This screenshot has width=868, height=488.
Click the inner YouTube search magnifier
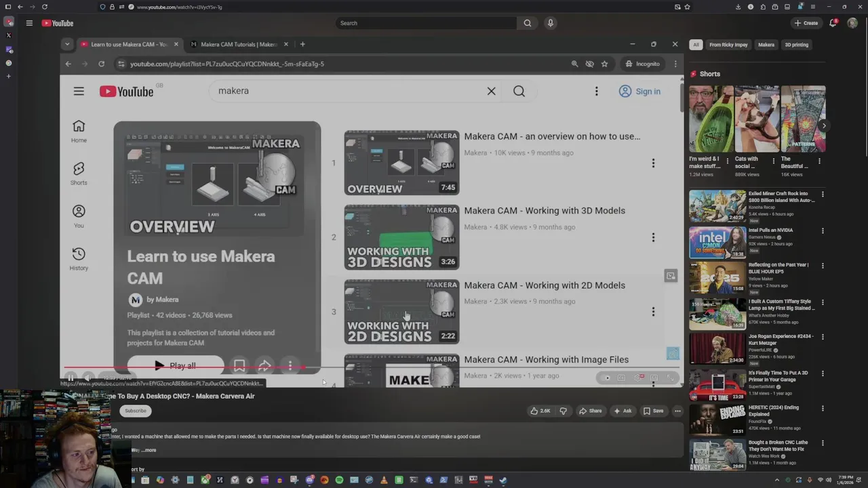(519, 91)
